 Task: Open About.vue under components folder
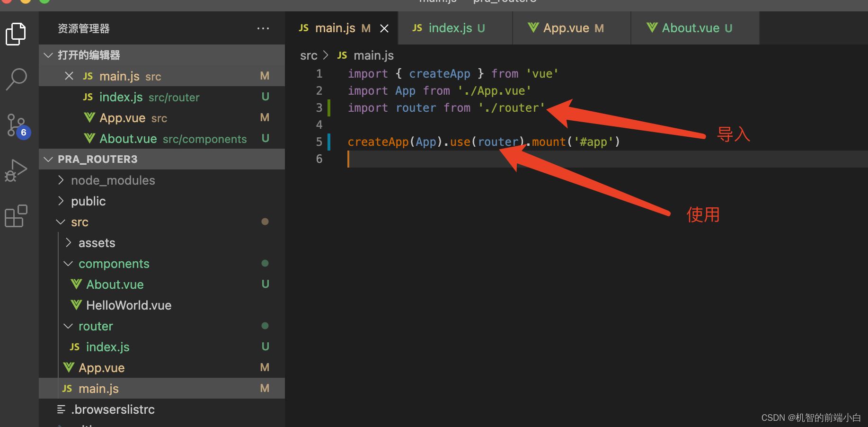coord(162,285)
